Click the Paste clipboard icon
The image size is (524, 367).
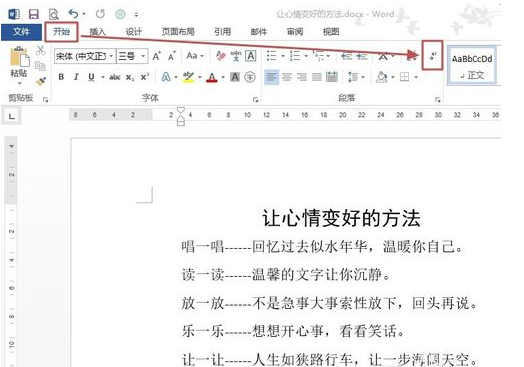(19, 56)
